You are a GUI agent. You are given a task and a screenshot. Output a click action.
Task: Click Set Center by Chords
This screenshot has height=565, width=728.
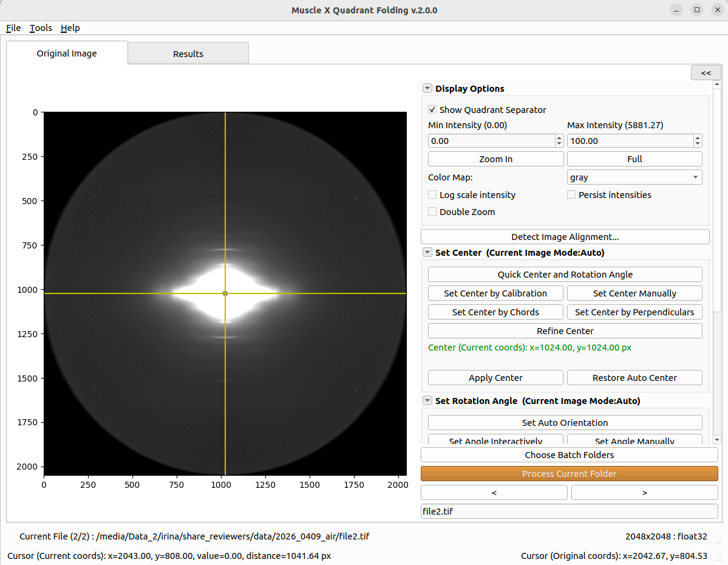tap(495, 312)
